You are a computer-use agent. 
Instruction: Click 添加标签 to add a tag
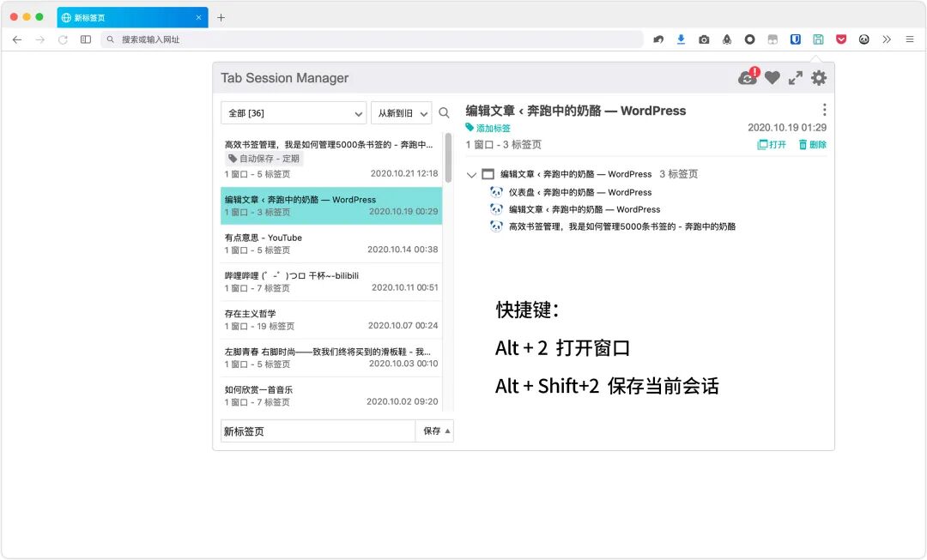(488, 128)
